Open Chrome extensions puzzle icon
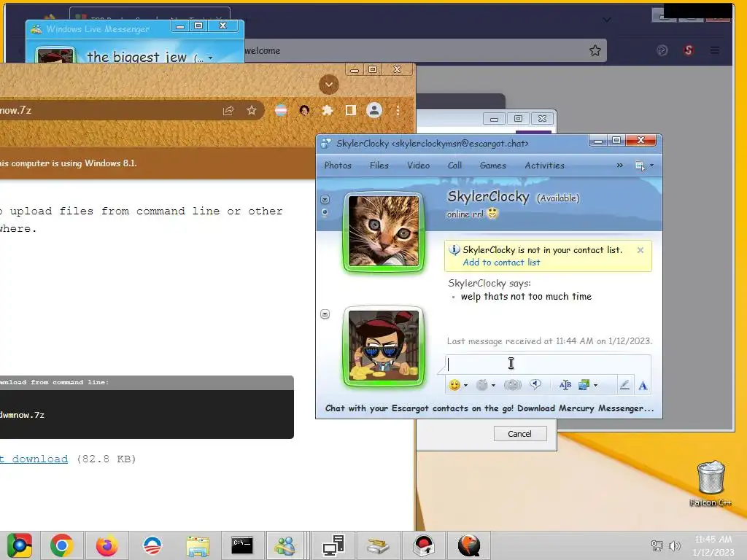Screen dimensions: 747x560 click(x=328, y=111)
